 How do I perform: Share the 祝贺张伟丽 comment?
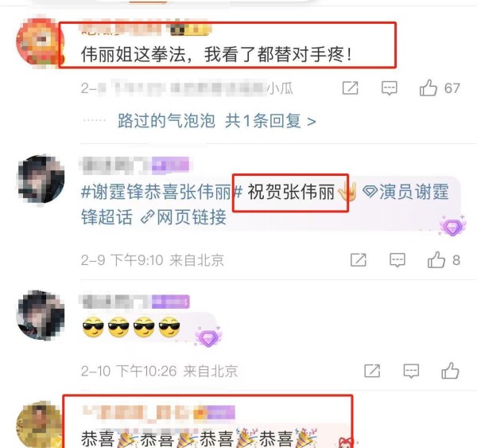359,260
